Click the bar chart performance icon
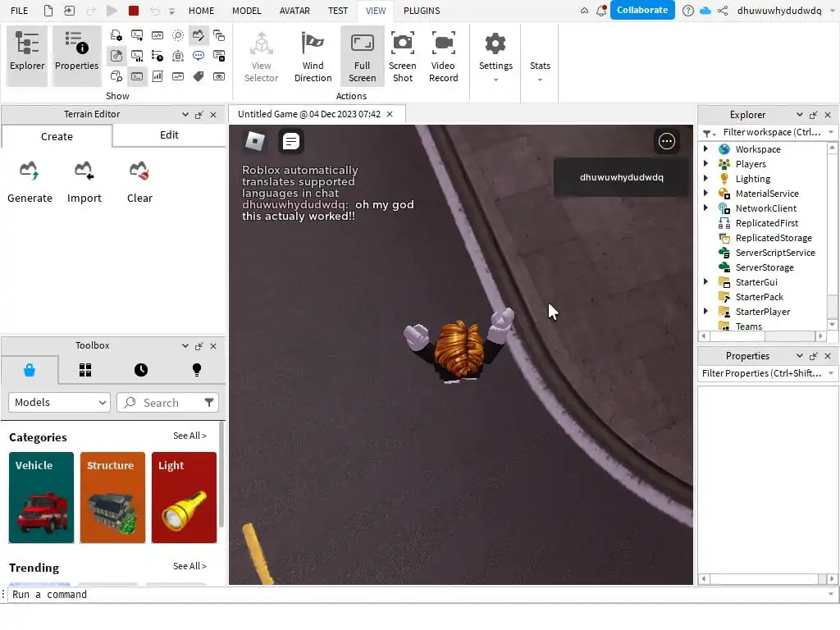 click(x=157, y=76)
